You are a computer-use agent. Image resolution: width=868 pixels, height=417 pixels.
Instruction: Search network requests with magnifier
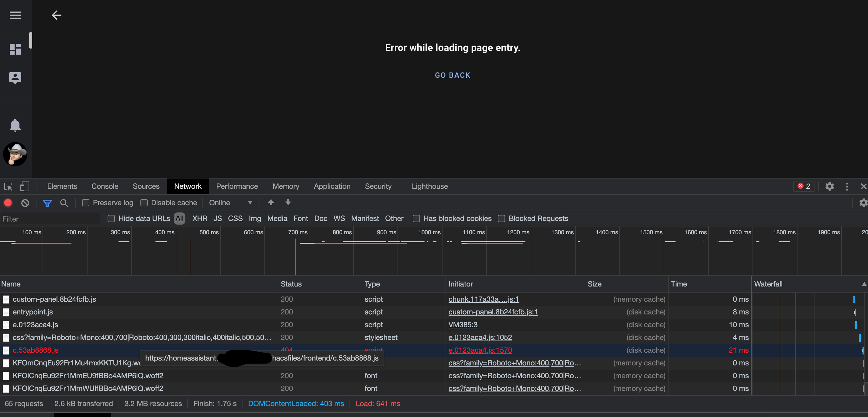[64, 203]
